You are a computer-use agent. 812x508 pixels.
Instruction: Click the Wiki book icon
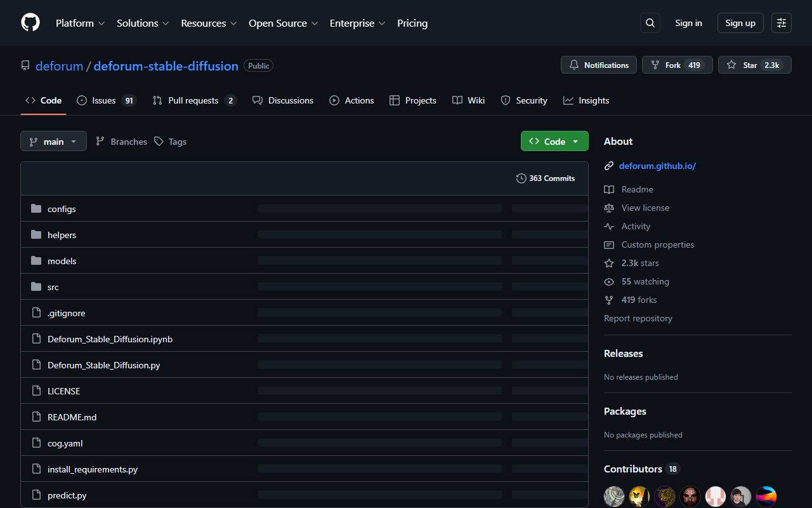click(x=457, y=100)
